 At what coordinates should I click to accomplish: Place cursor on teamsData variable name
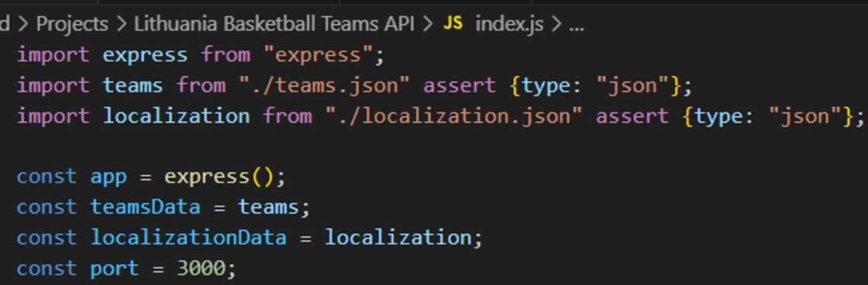[x=146, y=207]
